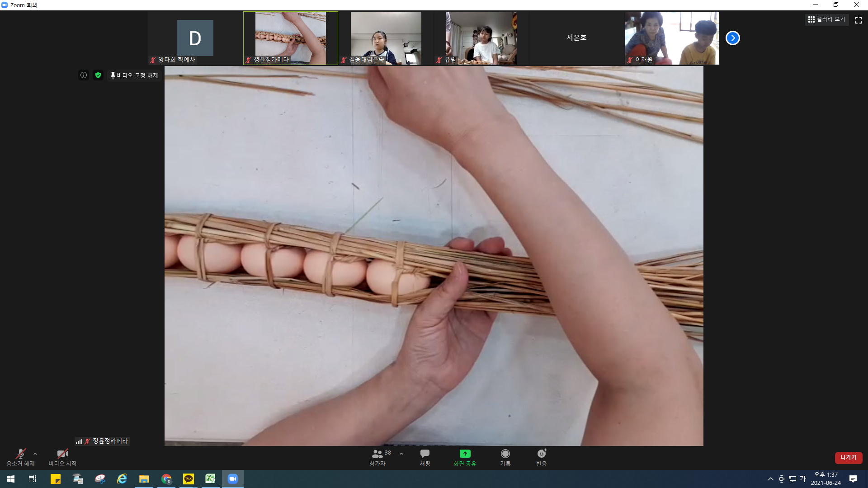This screenshot has height=488, width=868.
Task: Click the green encryption shield icon
Action: (x=98, y=75)
